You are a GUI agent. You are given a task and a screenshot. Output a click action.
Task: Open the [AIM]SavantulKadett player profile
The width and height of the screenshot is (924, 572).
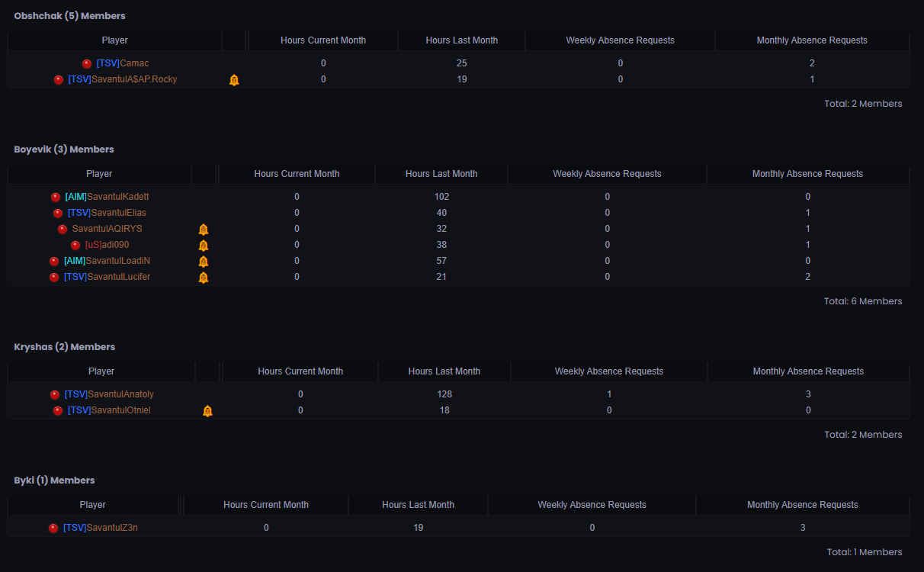pyautogui.click(x=107, y=197)
